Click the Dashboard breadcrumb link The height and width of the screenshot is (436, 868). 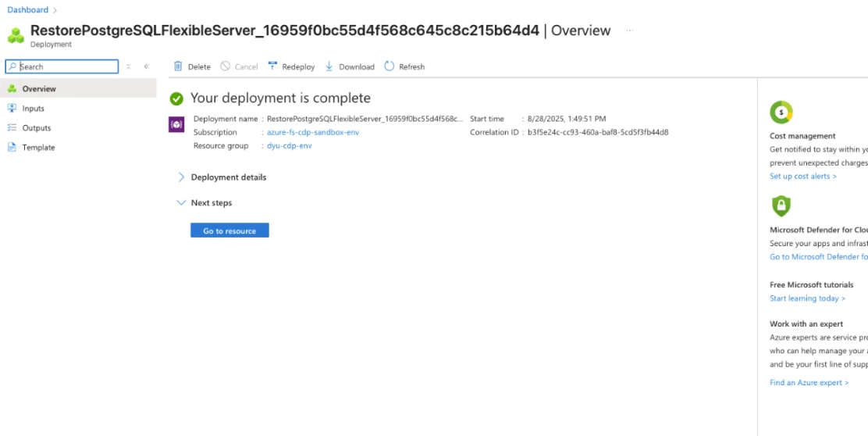[x=27, y=10]
